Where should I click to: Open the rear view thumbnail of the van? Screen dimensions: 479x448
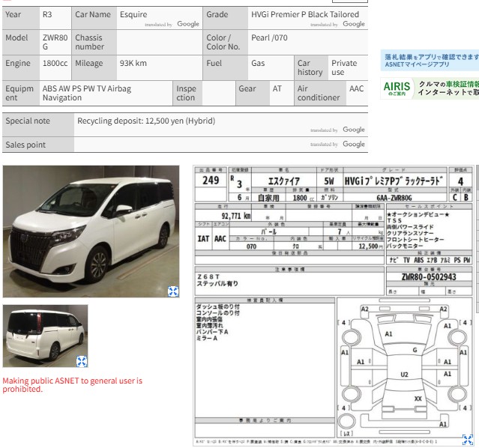pos(45,336)
